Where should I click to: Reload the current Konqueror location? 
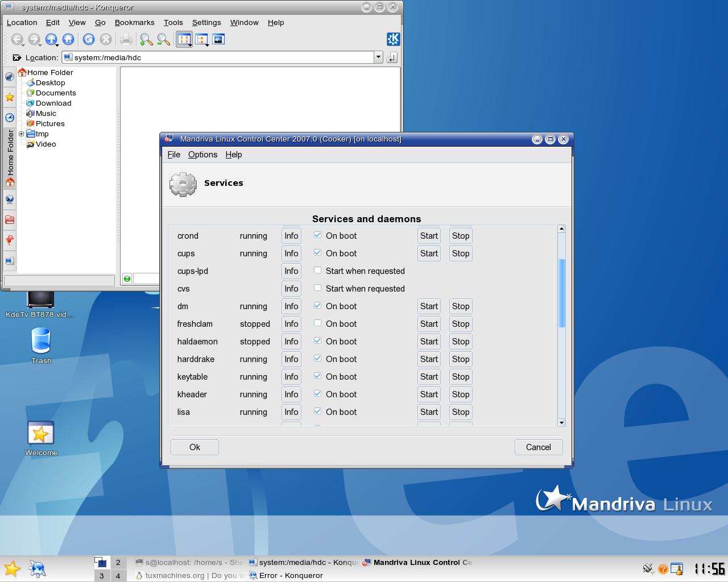88,39
